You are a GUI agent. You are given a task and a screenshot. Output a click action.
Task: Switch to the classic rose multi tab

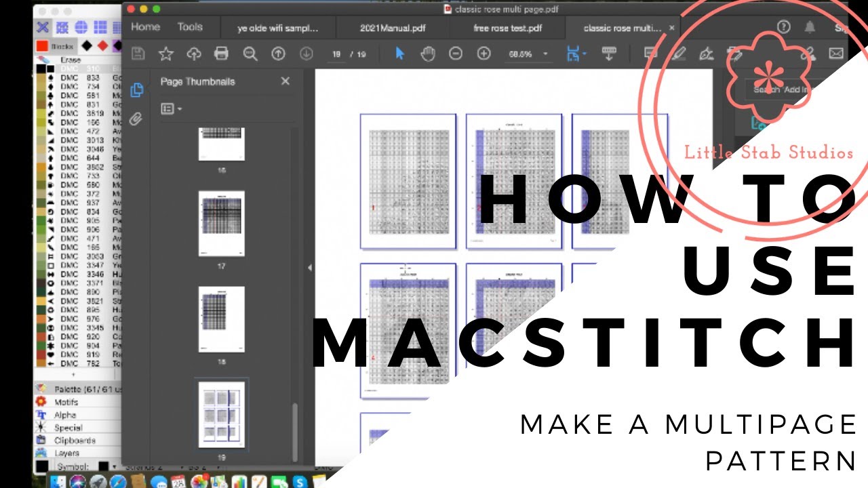tap(622, 28)
